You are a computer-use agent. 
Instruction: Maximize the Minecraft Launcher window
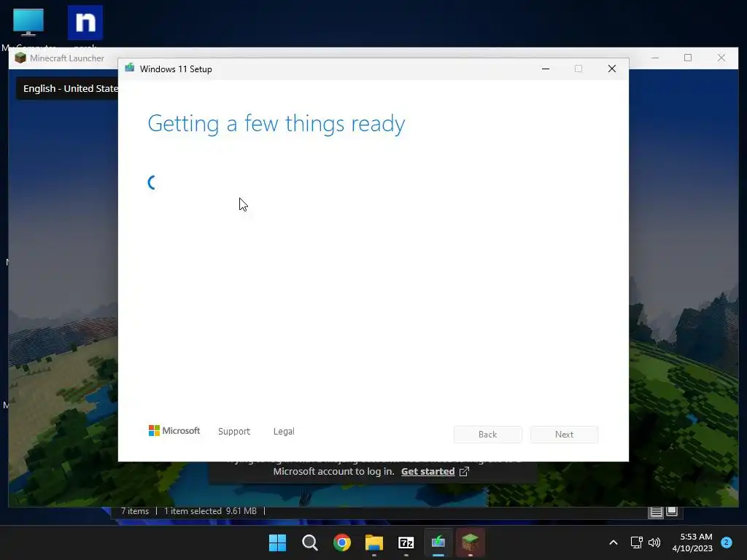(688, 58)
